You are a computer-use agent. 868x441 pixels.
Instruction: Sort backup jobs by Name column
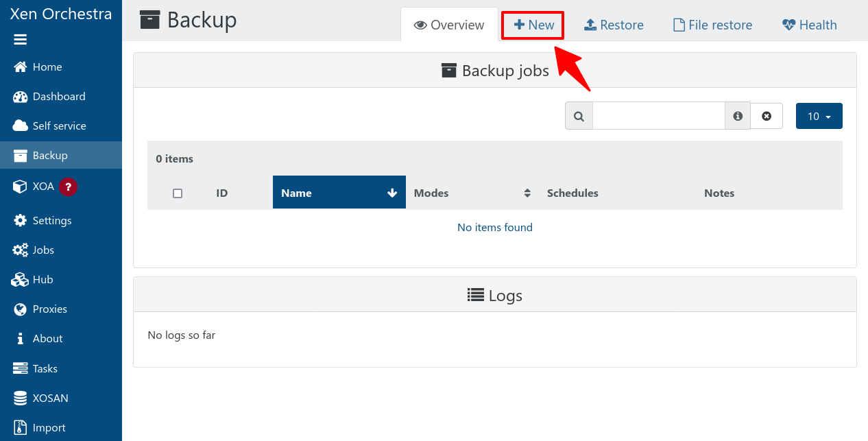pyautogui.click(x=339, y=193)
